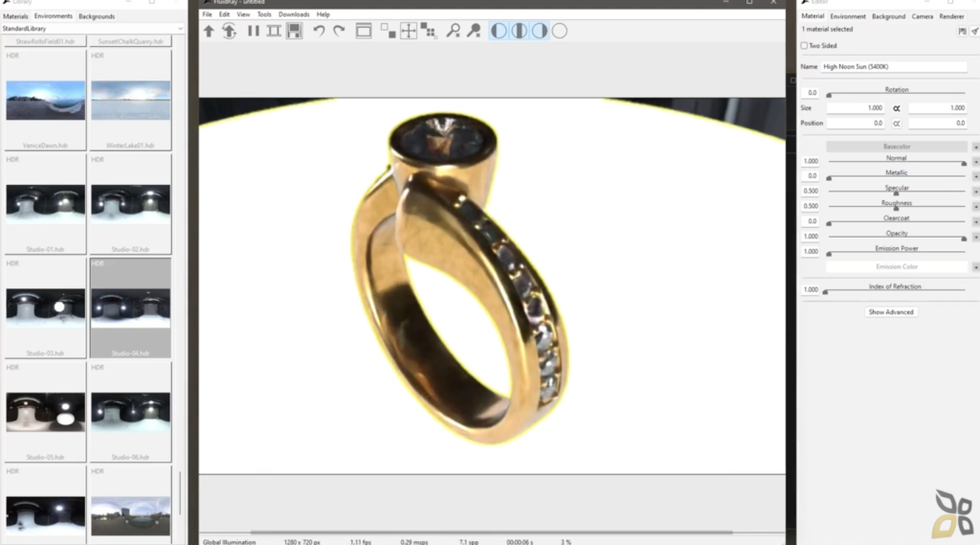This screenshot has width=980, height=545.
Task: Click the reload arrow icon in the toolbar
Action: point(230,31)
